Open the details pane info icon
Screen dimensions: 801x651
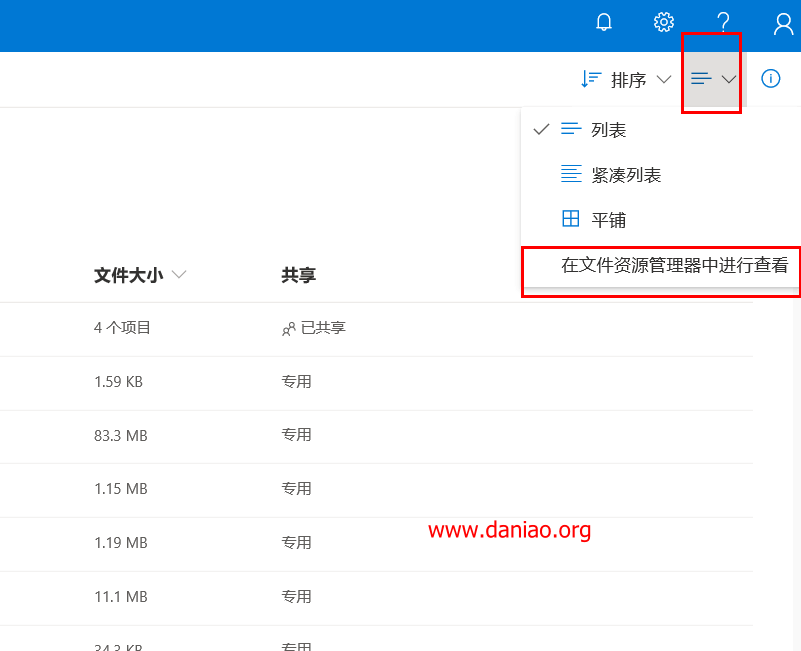[x=770, y=79]
